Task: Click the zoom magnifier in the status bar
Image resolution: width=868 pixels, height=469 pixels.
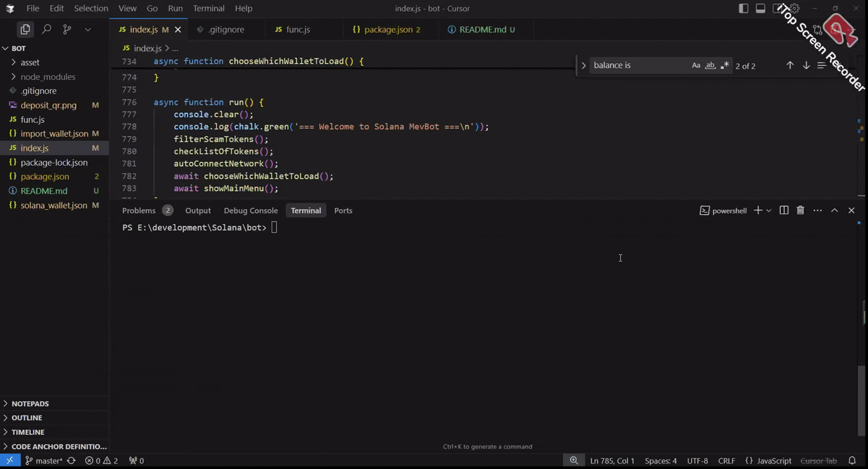Action: [573, 460]
